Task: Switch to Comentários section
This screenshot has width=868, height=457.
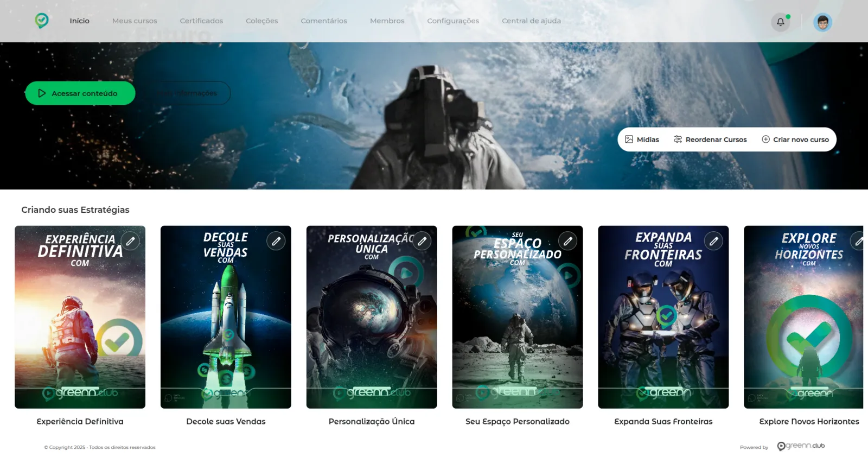Action: (x=324, y=21)
